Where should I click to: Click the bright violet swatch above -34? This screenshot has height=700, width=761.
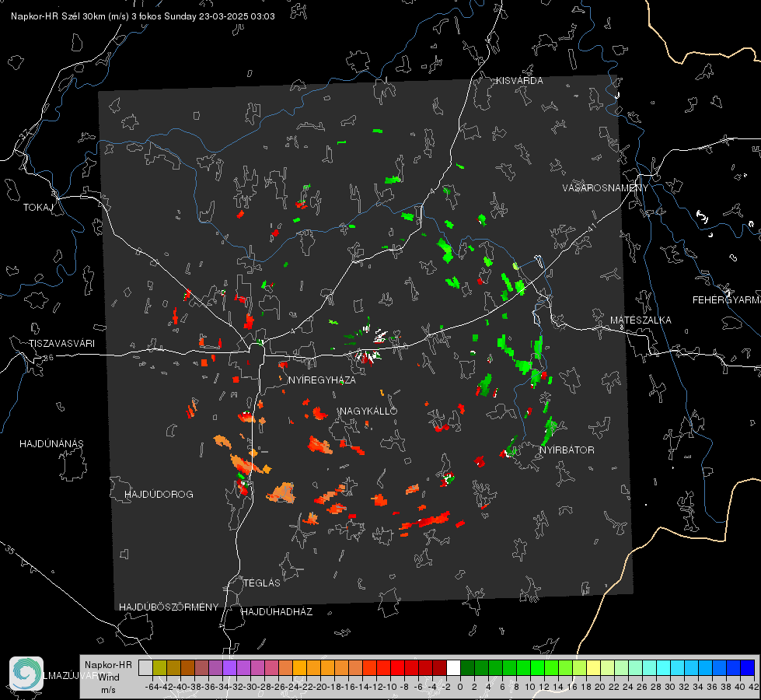(229, 667)
